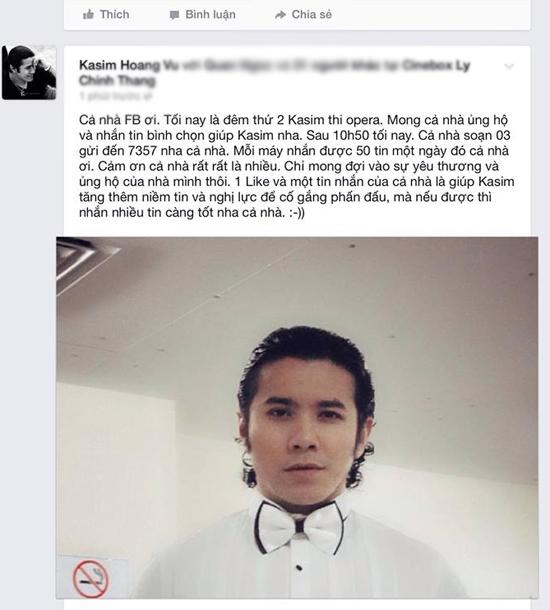550x610 pixels.
Task: Click the comment bubble icon
Action: coord(174,15)
